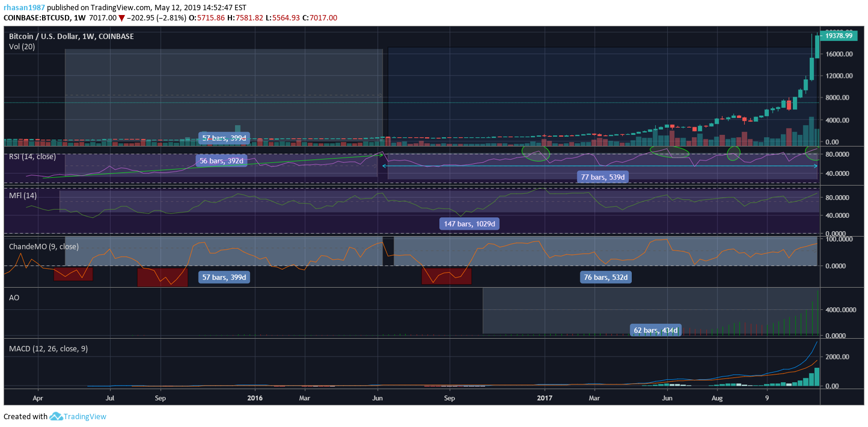The width and height of the screenshot is (868, 427).
Task: Click the 16000.00 price axis value
Action: coord(840,54)
